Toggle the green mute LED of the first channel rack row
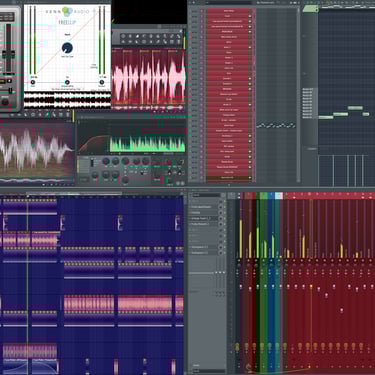This screenshot has height=375, width=375. click(x=202, y=11)
